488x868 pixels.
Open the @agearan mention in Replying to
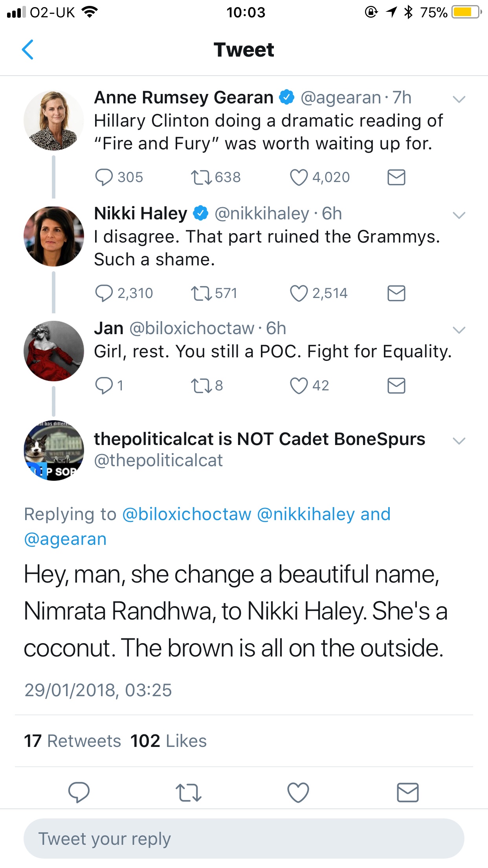[65, 539]
